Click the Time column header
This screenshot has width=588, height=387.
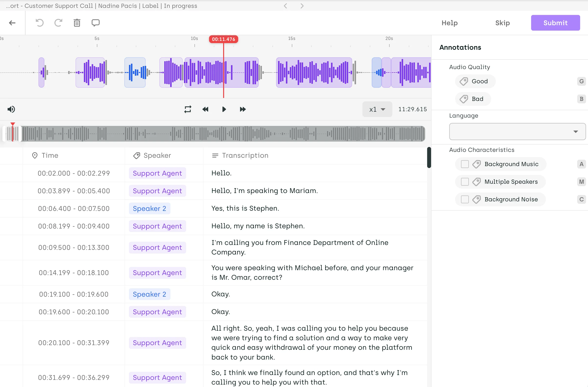(45, 155)
